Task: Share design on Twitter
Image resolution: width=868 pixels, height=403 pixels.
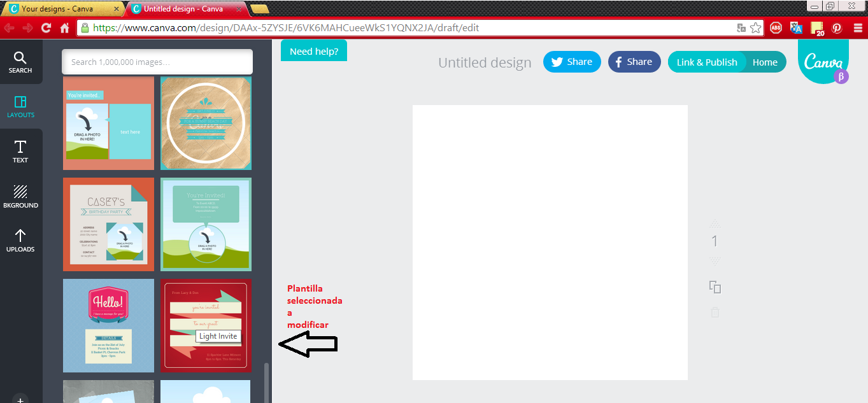Action: coord(571,62)
